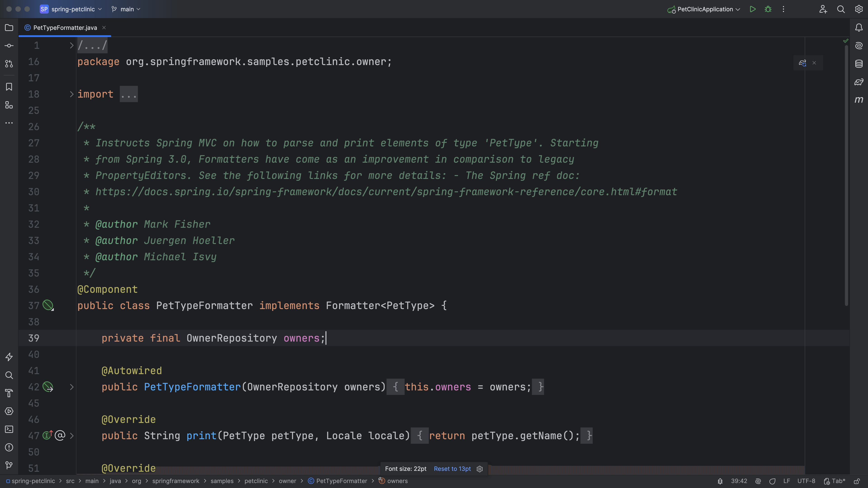Open the Notifications bell panel
The width and height of the screenshot is (868, 488).
click(x=859, y=28)
